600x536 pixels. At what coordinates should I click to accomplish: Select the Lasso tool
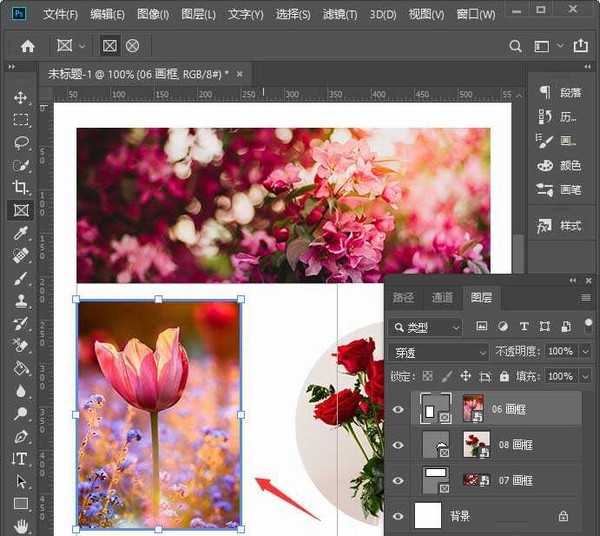[x=20, y=142]
